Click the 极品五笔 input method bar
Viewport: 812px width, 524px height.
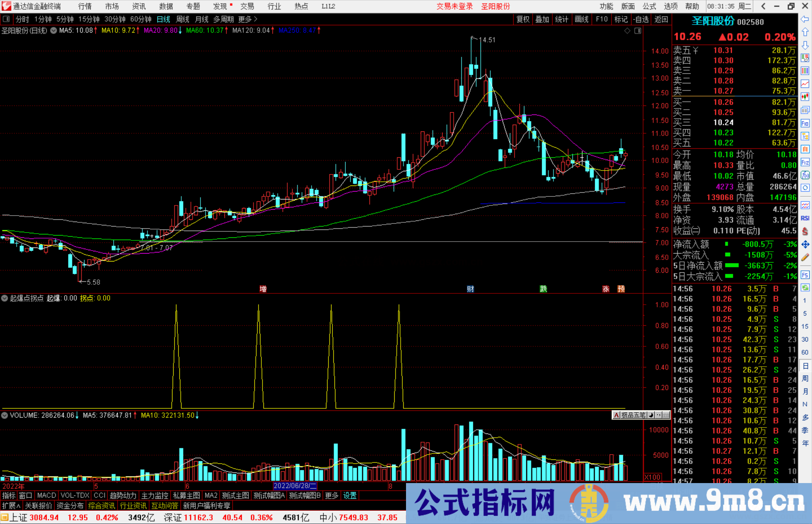(641, 415)
